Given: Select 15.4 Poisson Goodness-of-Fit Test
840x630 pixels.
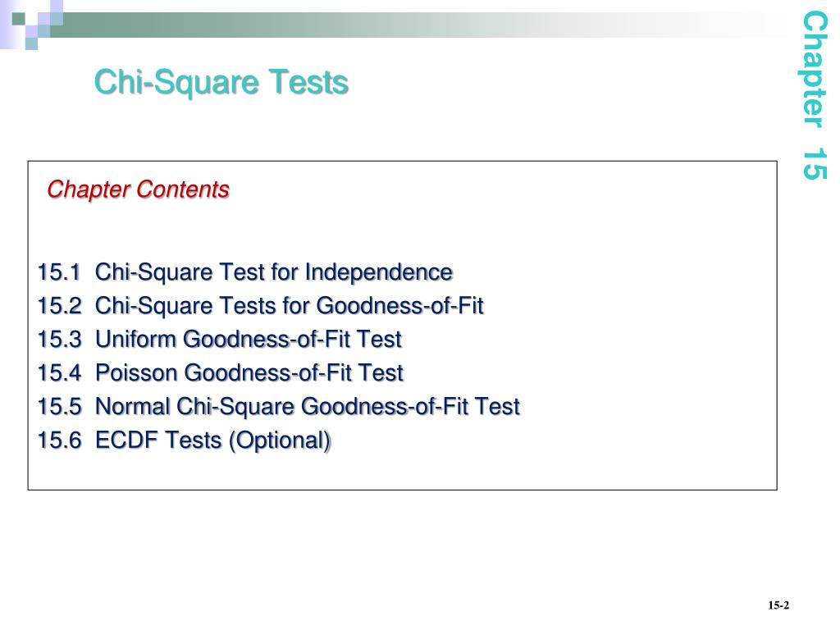Looking at the screenshot, I should (x=220, y=373).
